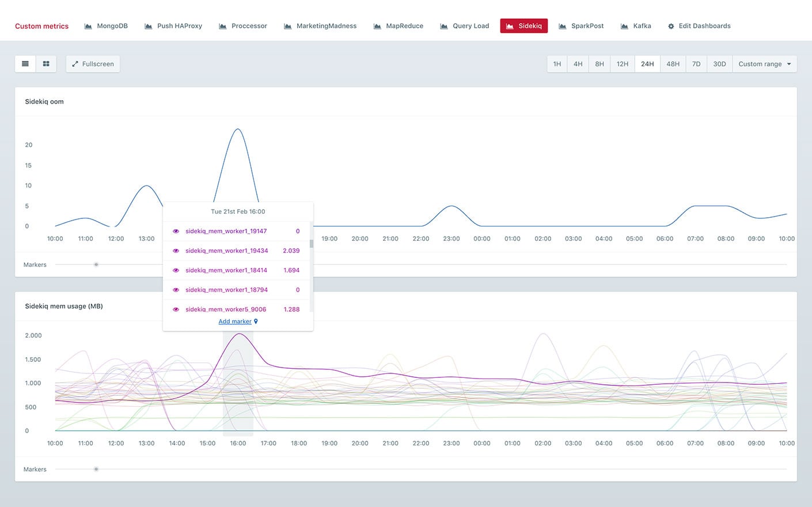Screen dimensions: 812x507
Task: Click the Query Load chart icon
Action: pyautogui.click(x=444, y=27)
